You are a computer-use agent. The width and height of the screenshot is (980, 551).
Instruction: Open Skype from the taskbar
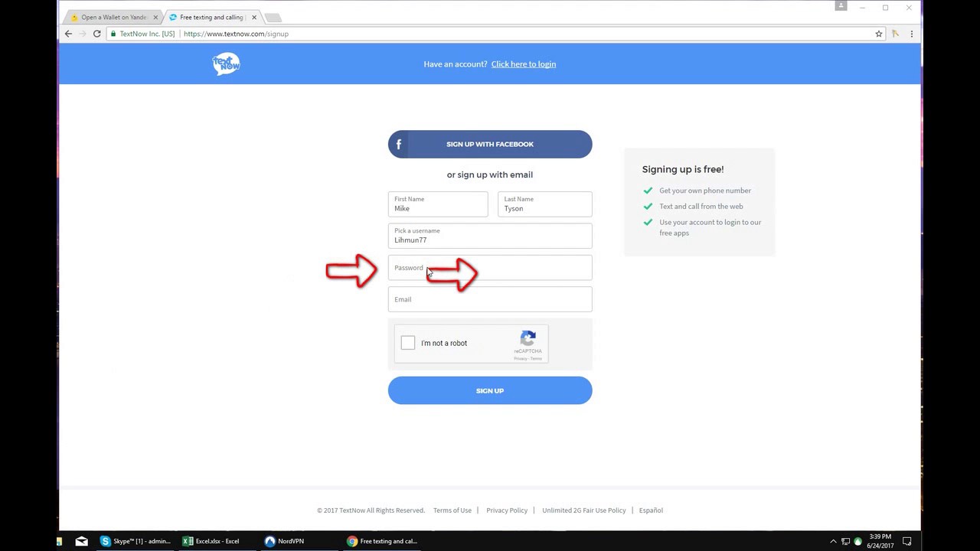pyautogui.click(x=136, y=541)
